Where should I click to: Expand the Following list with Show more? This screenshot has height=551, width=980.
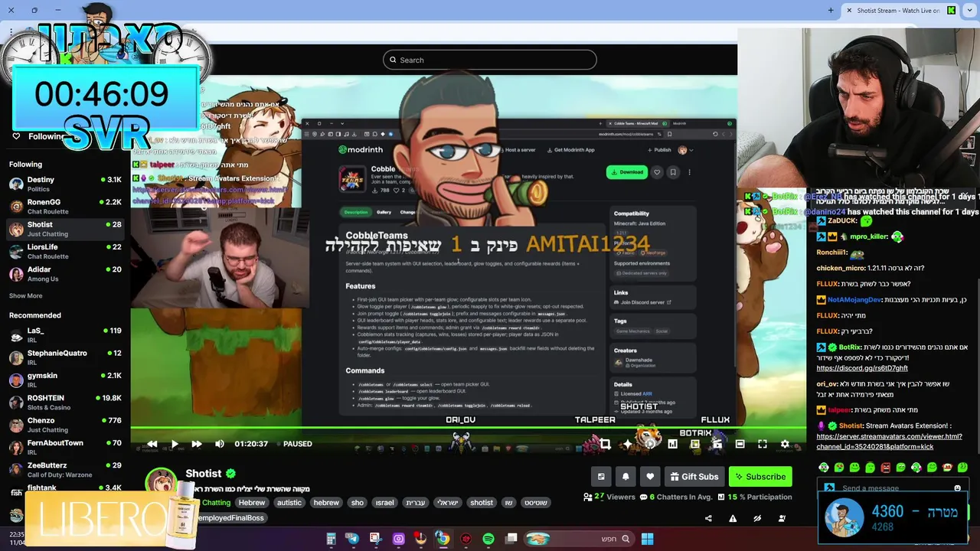[x=25, y=295]
